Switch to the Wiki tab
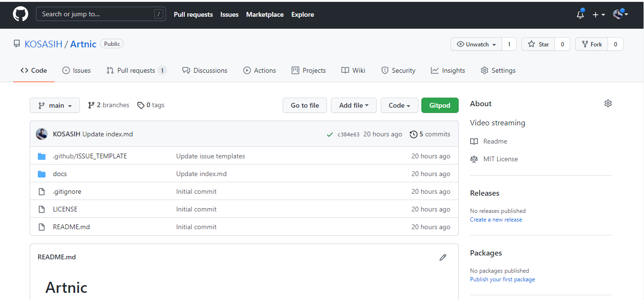 coord(353,70)
